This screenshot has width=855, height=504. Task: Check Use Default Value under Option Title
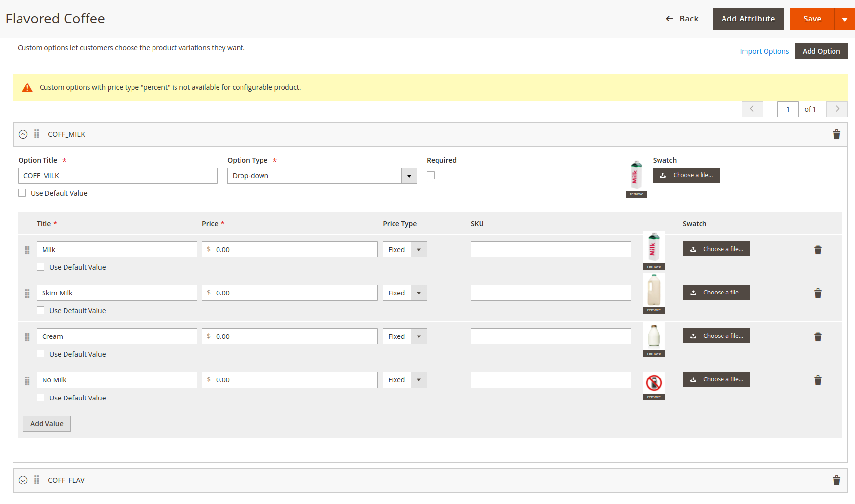[x=22, y=193]
